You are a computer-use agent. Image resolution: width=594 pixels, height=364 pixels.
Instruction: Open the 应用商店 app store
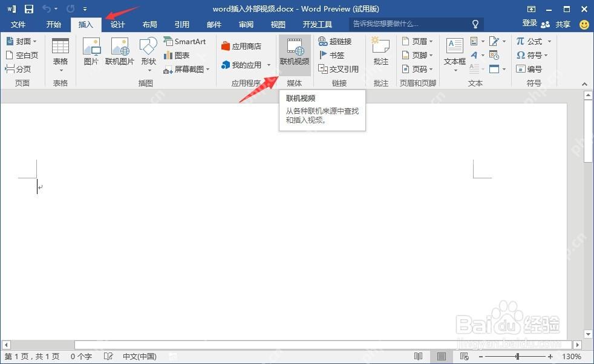click(241, 46)
